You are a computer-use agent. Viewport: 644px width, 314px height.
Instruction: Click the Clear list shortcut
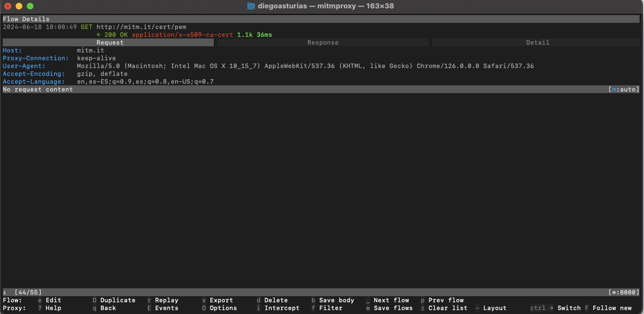(444, 308)
